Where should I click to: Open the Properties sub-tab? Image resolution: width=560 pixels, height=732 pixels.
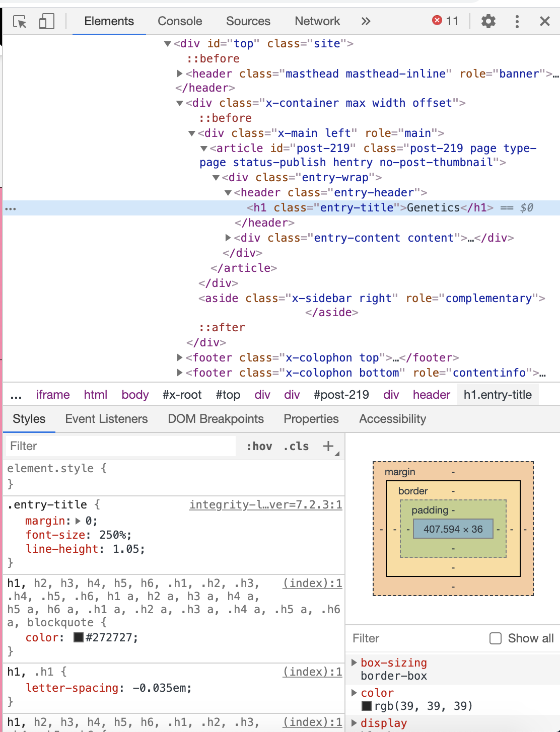coord(311,419)
